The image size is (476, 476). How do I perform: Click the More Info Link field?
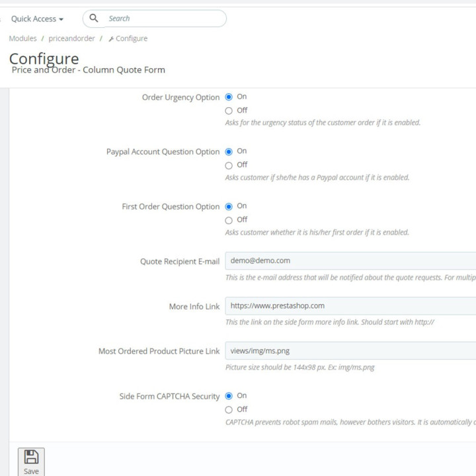tap(350, 305)
